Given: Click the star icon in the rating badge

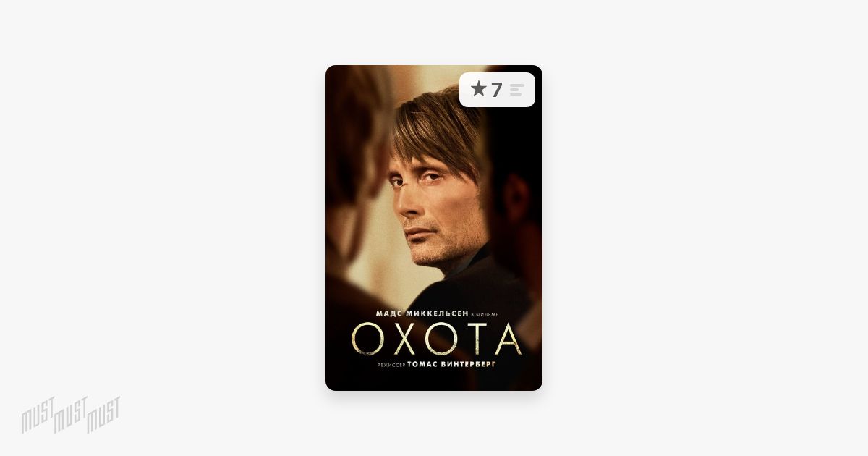Looking at the screenshot, I should coord(478,89).
